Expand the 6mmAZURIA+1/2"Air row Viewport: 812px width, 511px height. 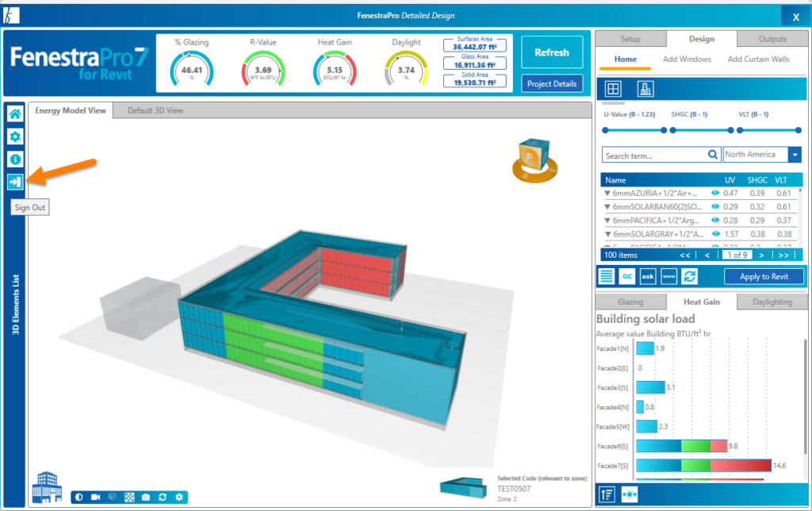607,194
